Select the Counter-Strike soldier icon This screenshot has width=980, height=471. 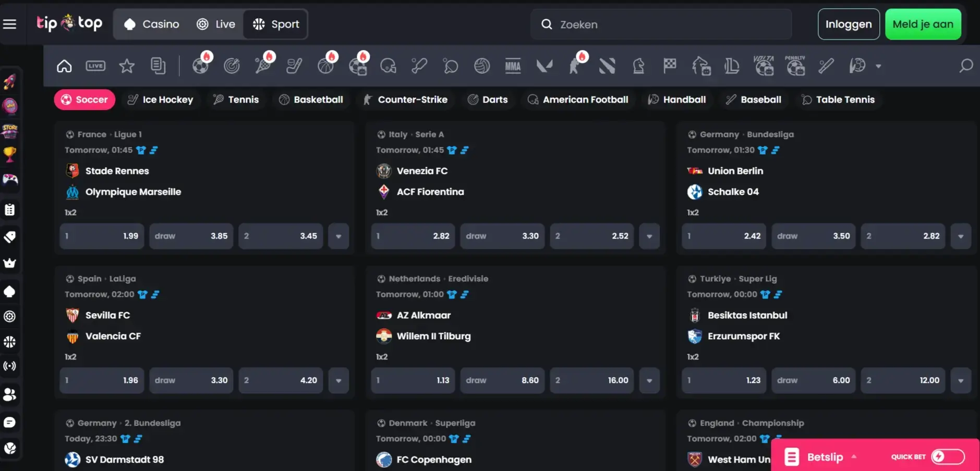point(576,66)
